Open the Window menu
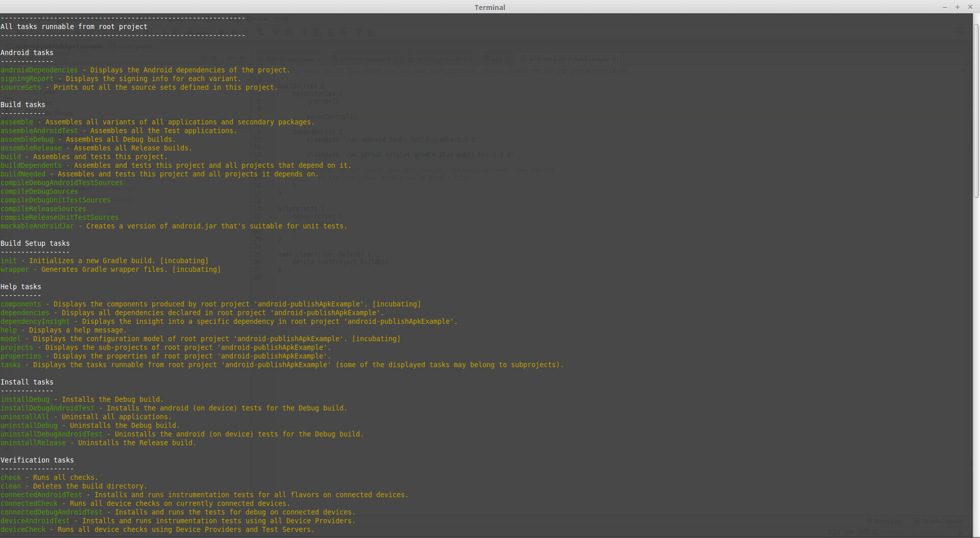This screenshot has height=538, width=980. click(257, 19)
